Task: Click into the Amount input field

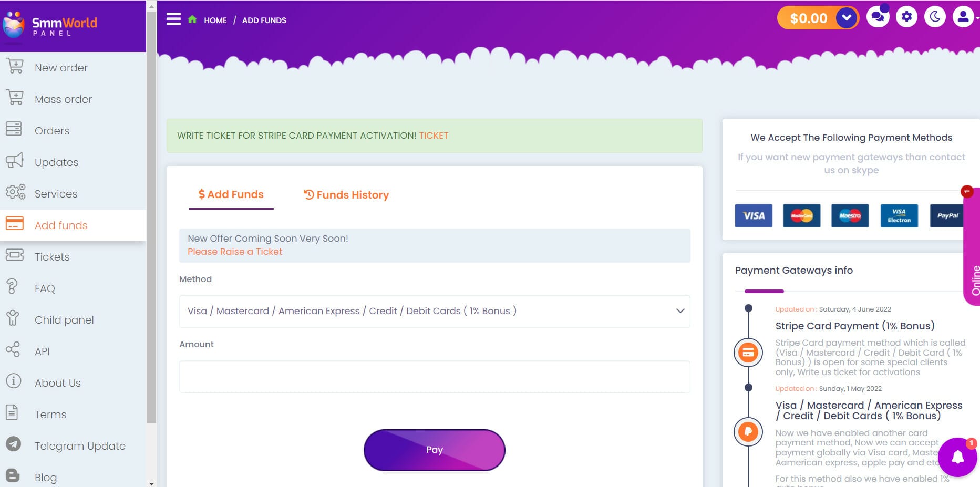Action: tap(434, 377)
